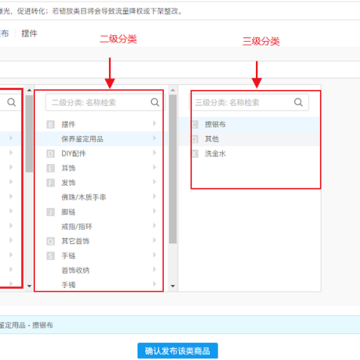
Task: Click the up arrow of the first-level list scrollbar
Action: click(x=29, y=90)
